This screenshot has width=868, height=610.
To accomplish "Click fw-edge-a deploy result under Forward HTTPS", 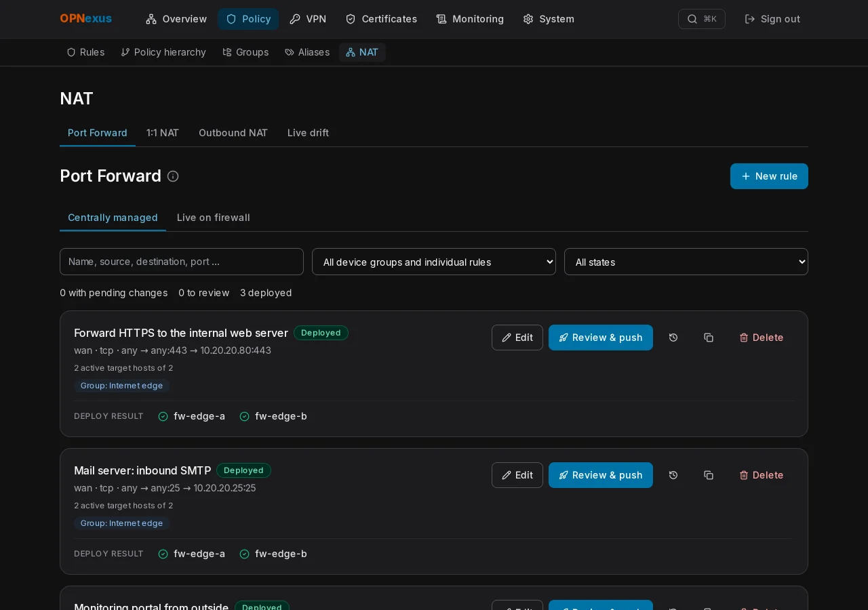I will pos(191,416).
